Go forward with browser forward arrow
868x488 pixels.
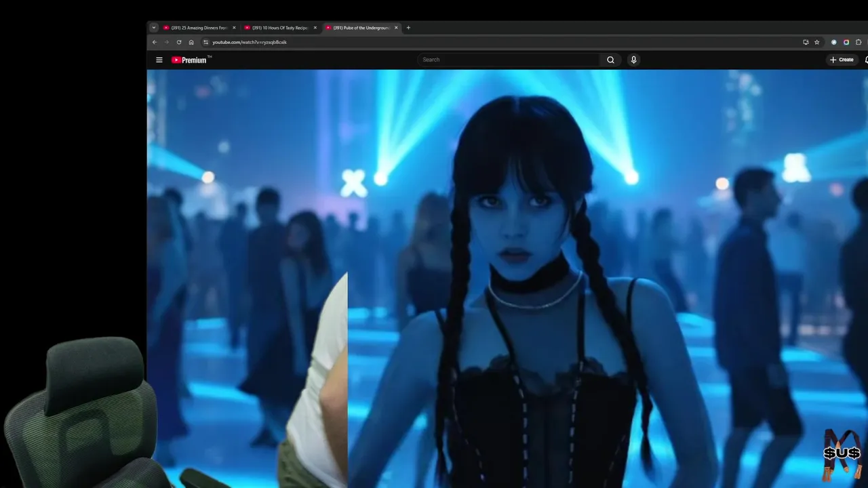[167, 42]
